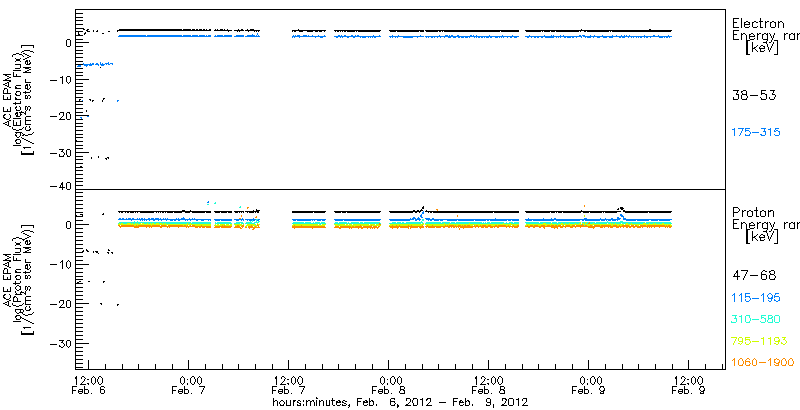Click the 0:00 Feb. 9 time axis label
The height and width of the screenshot is (410, 800).
589,385
